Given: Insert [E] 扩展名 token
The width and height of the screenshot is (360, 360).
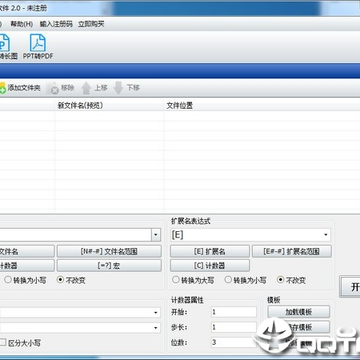Looking at the screenshot, I should tap(210, 251).
